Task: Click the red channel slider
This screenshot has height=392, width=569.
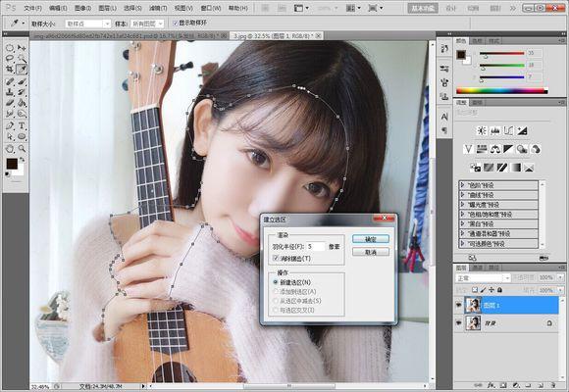Action: pyautogui.click(x=501, y=53)
